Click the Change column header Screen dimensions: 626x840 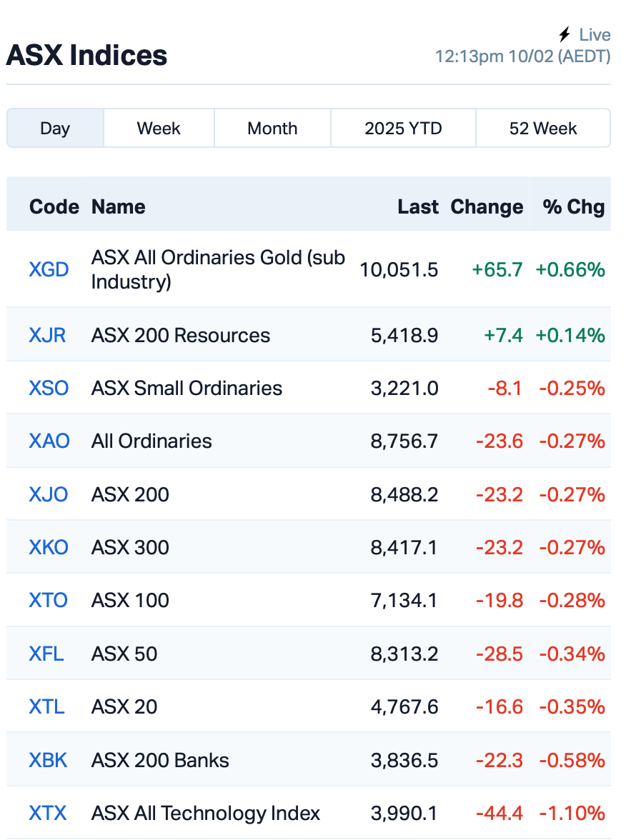pyautogui.click(x=487, y=207)
